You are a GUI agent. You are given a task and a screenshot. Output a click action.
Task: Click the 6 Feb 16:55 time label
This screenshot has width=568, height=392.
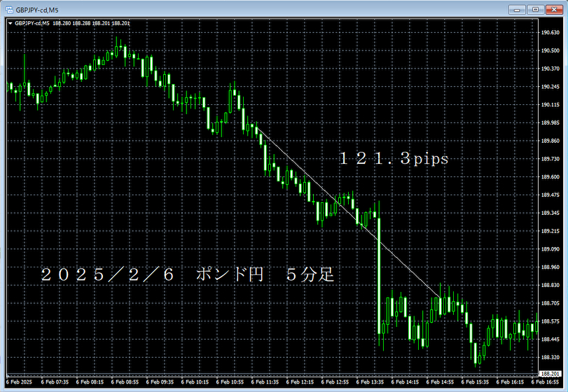click(x=545, y=382)
